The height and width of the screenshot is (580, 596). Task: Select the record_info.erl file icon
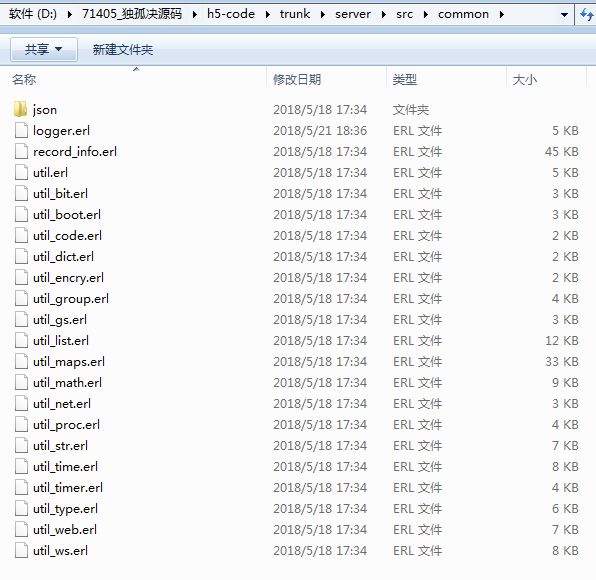click(x=21, y=151)
